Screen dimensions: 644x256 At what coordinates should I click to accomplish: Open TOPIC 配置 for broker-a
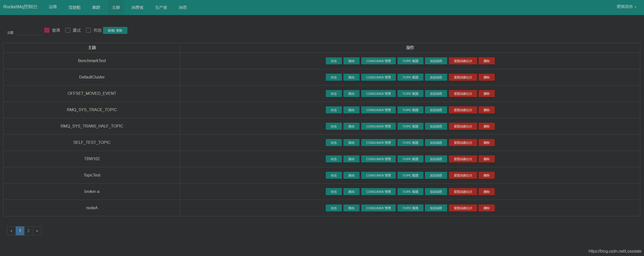pos(410,192)
